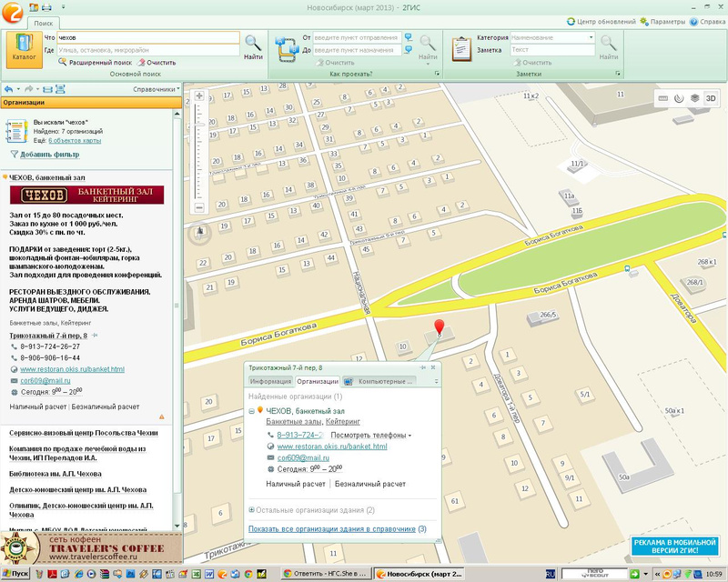Click the Где location input field
Screen dimensions: 728x582
pyautogui.click(x=147, y=50)
